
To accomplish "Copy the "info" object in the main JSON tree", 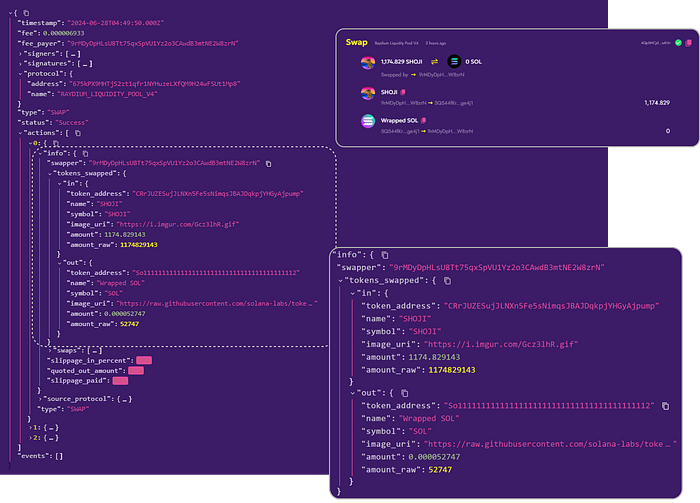I will click(x=85, y=154).
